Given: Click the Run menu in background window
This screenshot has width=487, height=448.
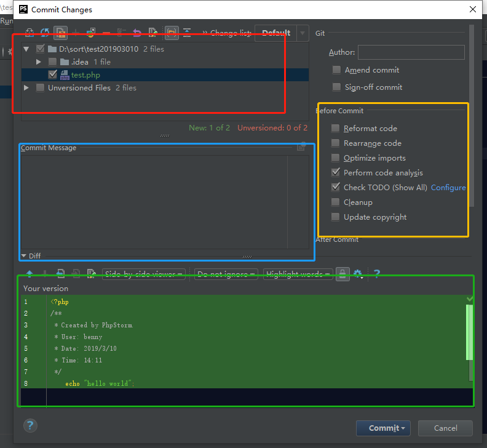Looking at the screenshot, I should click(x=7, y=21).
